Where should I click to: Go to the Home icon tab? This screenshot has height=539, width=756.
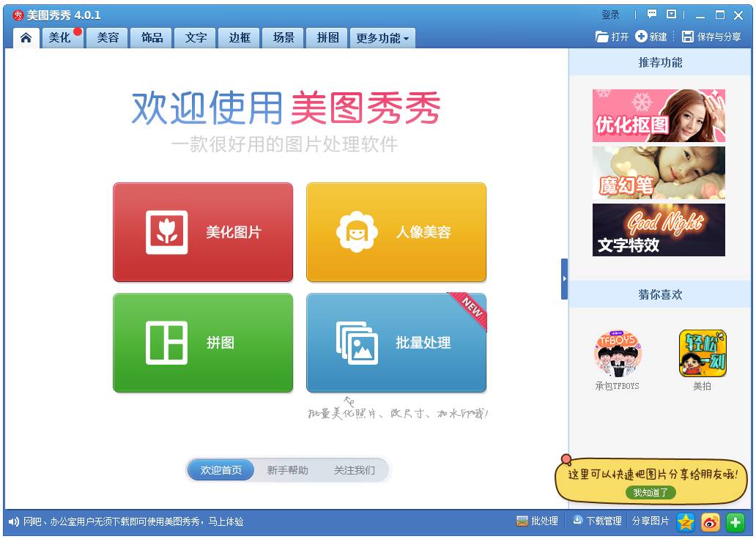click(x=26, y=37)
